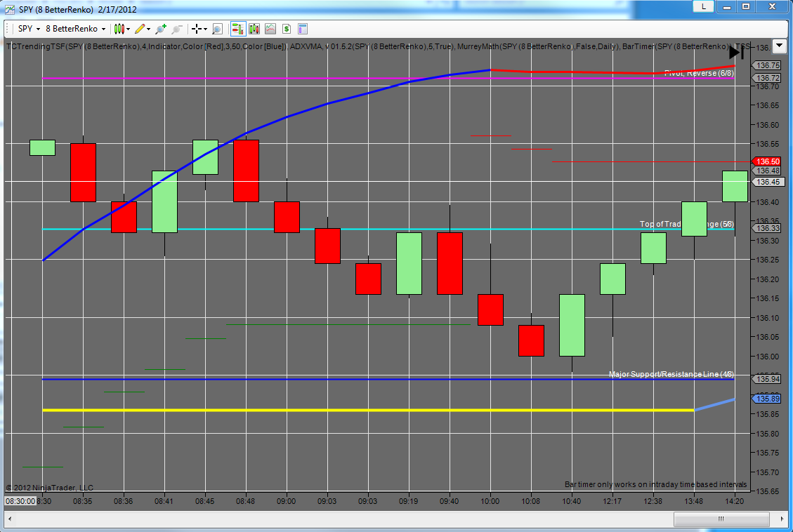The width and height of the screenshot is (793, 532).
Task: Expand the crosshair pointer dropdown arrow
Action: (205, 29)
